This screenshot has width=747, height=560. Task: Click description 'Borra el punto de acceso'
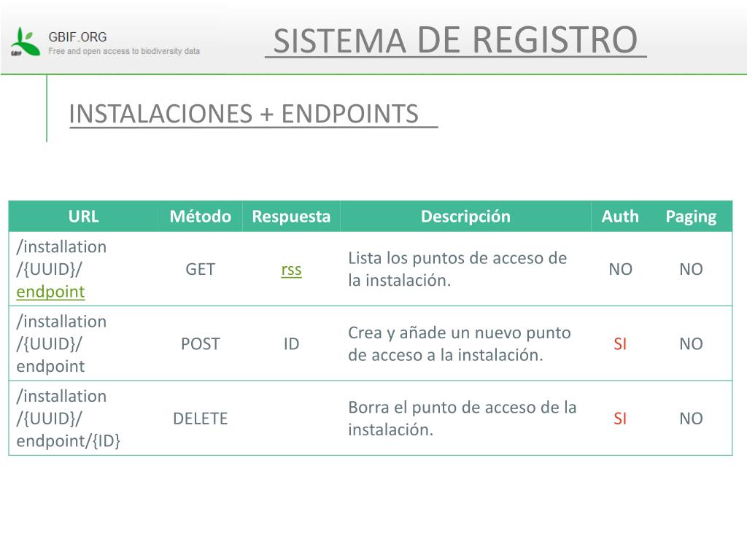pyautogui.click(x=462, y=419)
